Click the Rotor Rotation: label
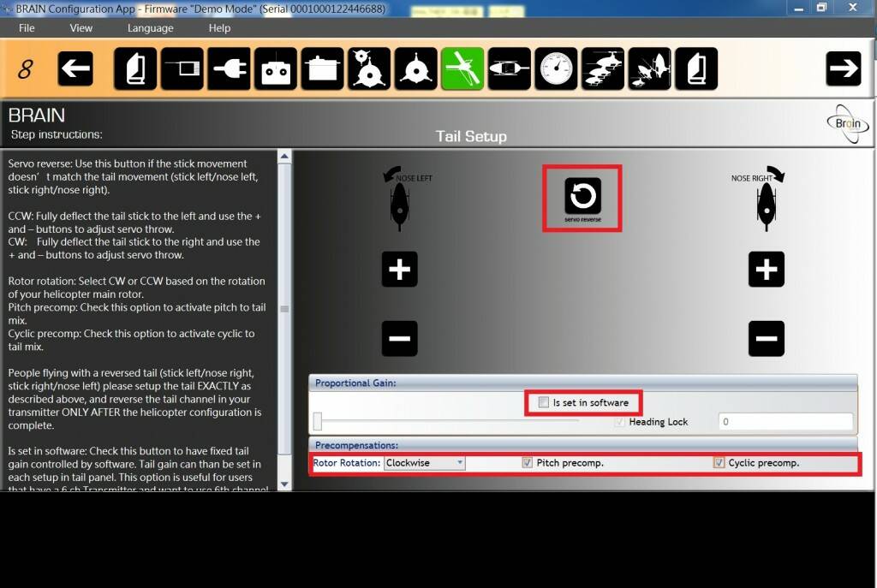This screenshot has height=588, width=877. 347,463
